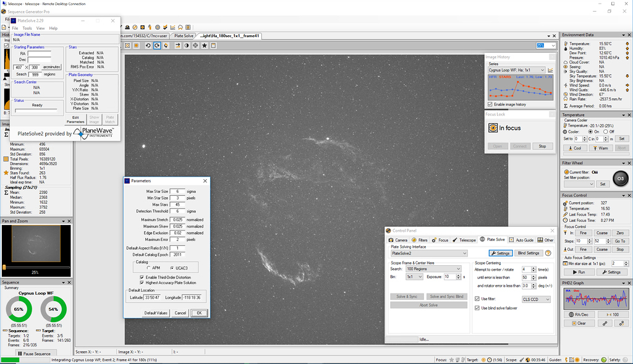Open the Tools menu in PlateSolve2

point(27,28)
